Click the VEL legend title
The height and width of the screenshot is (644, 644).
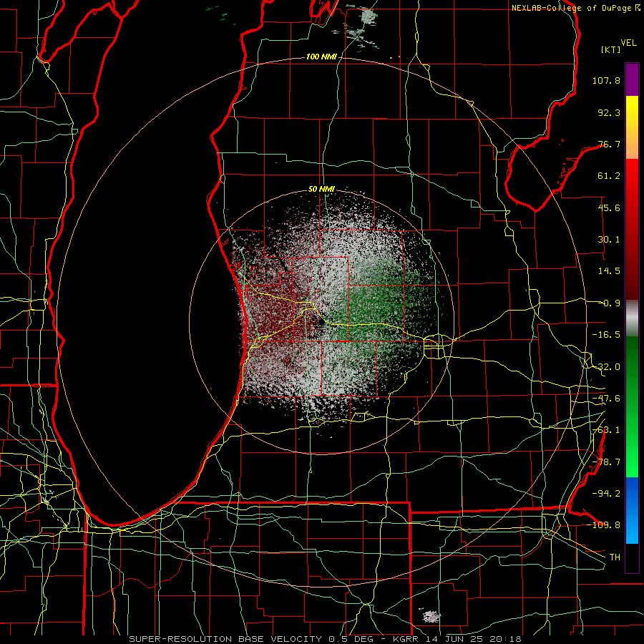(629, 43)
